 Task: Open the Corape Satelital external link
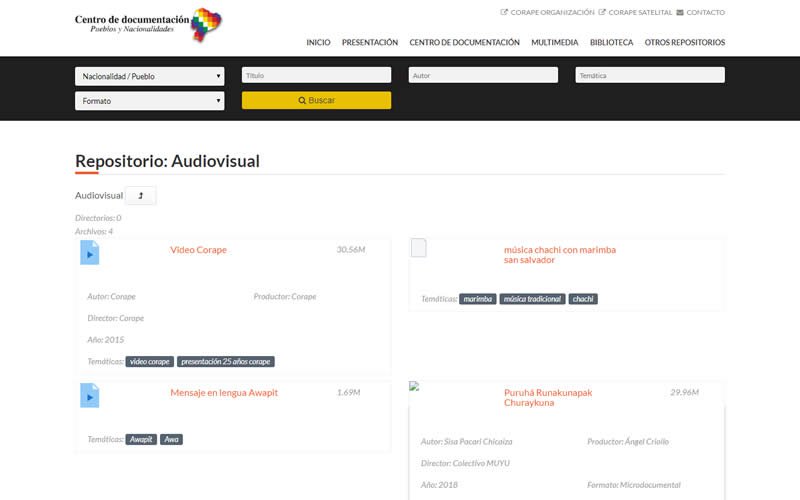(x=635, y=13)
